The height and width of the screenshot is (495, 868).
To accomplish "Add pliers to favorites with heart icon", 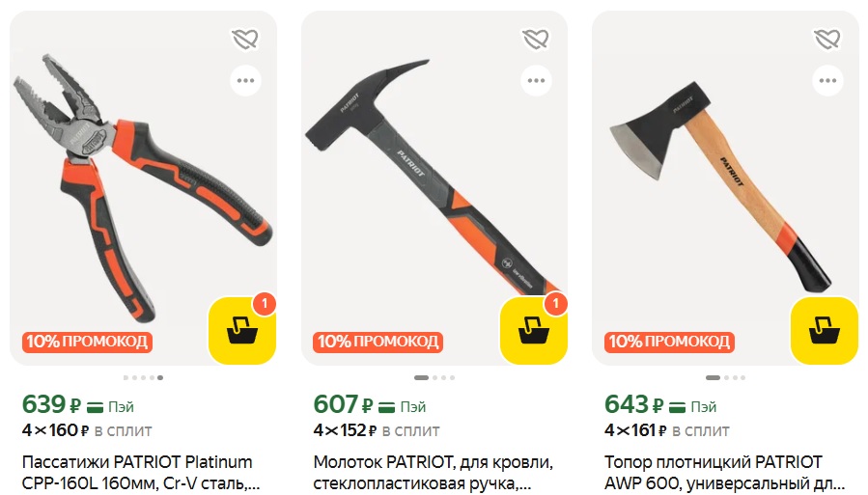I will pos(245,40).
